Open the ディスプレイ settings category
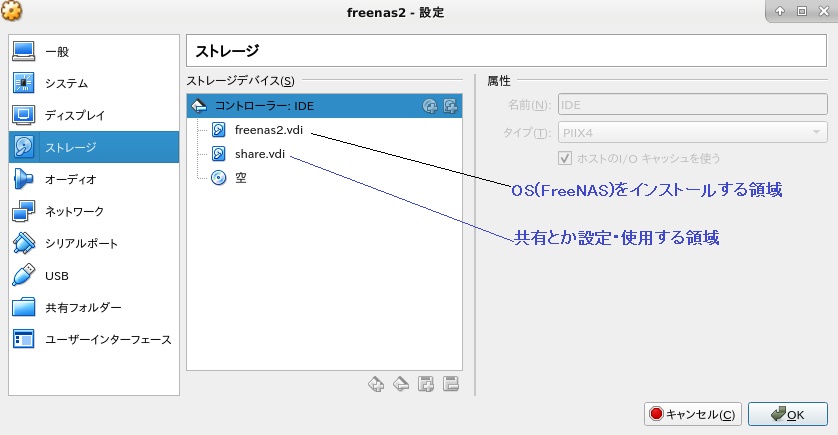Screen dimensions: 838x435 (x=94, y=115)
